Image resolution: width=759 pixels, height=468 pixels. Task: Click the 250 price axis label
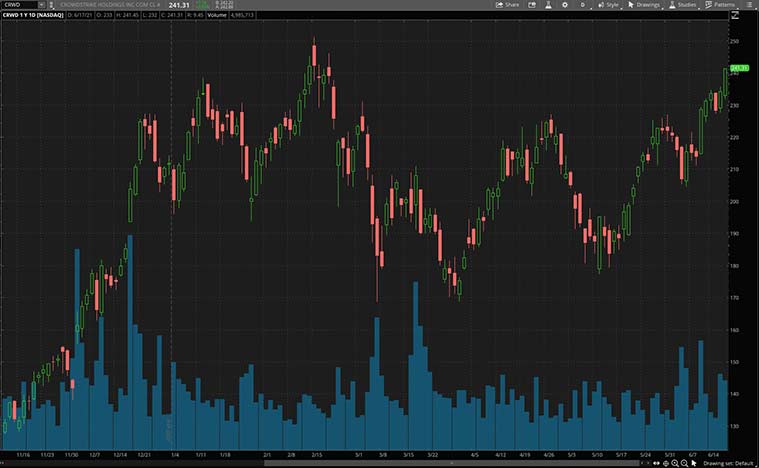click(734, 41)
